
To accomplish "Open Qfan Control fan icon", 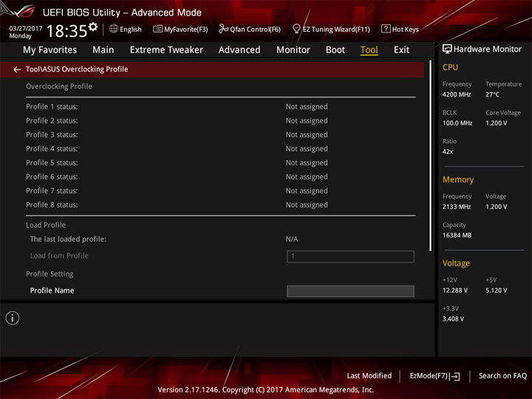I will tap(223, 29).
